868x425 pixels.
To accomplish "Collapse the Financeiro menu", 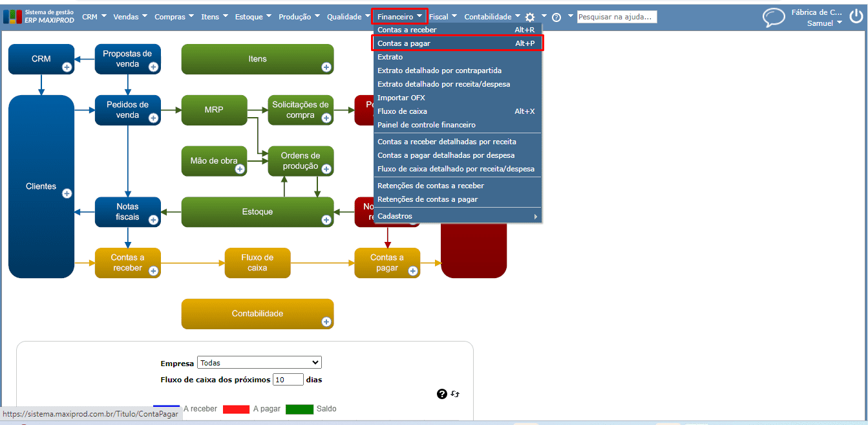I will click(400, 17).
